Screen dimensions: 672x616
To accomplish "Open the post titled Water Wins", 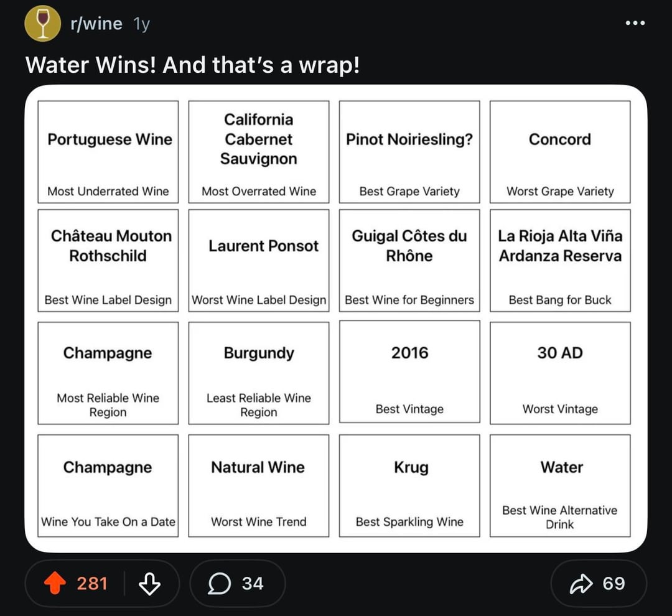I will point(193,64).
